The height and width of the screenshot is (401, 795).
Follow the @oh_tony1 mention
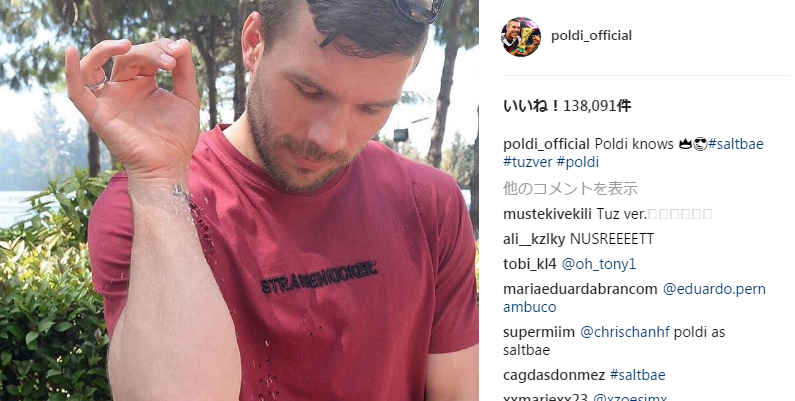599,264
